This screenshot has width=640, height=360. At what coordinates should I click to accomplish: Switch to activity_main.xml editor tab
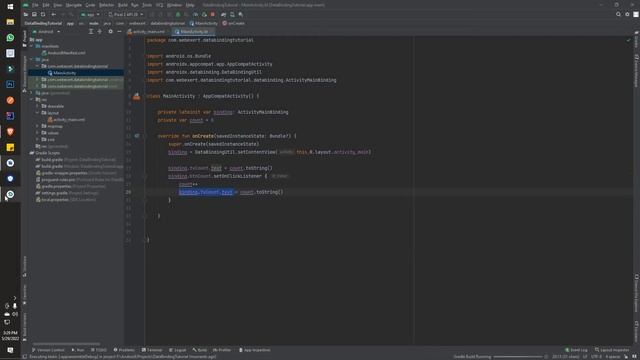pyautogui.click(x=146, y=31)
